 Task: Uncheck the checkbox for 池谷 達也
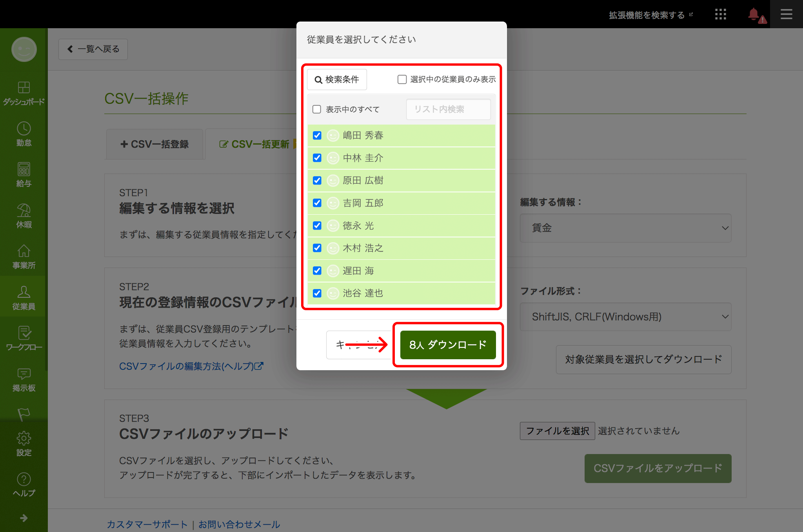coord(317,293)
